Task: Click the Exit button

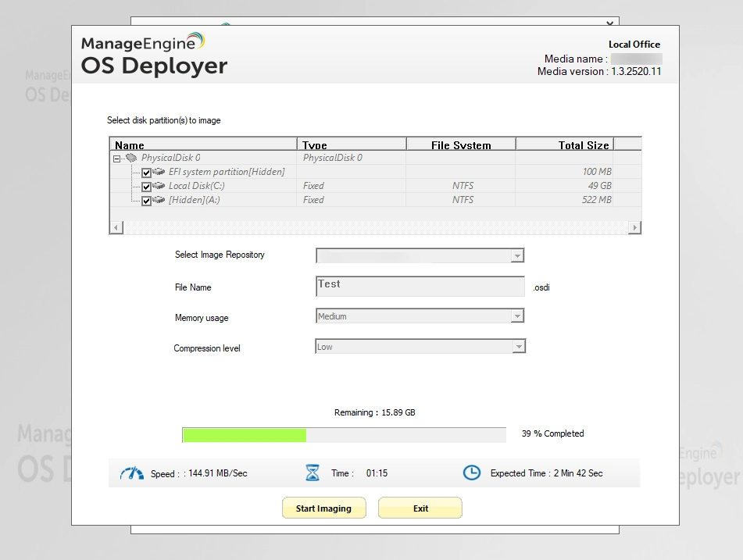Action: 420,508
